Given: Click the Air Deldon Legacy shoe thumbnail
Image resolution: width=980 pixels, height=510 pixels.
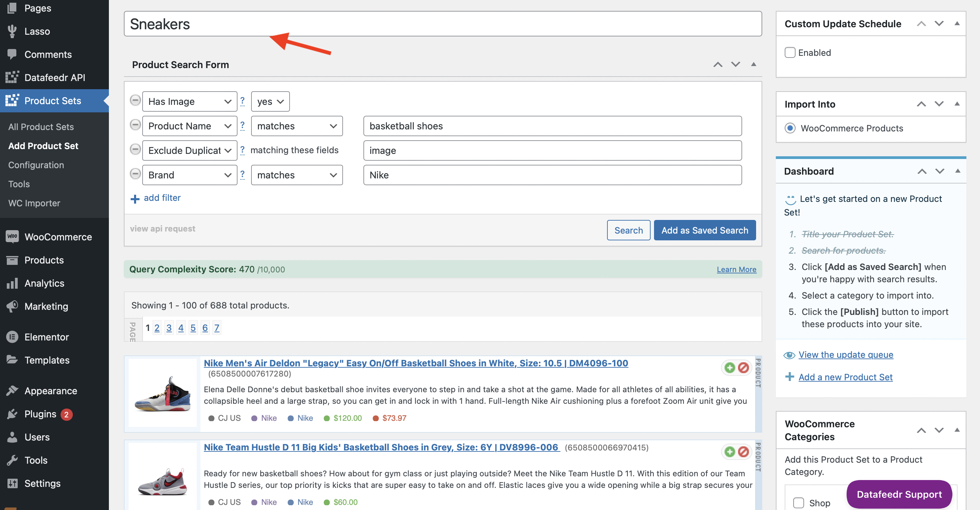Looking at the screenshot, I should [162, 394].
